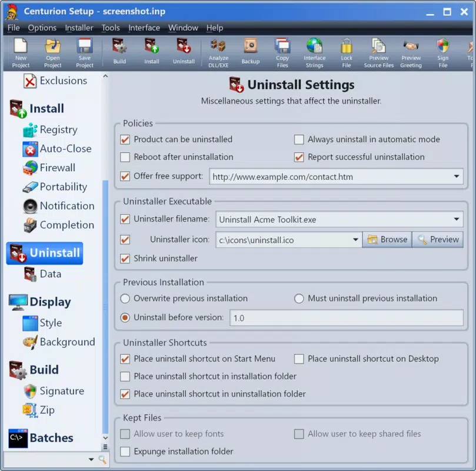Viewport: 476px width, 471px height.
Task: Open Portability page in sidebar
Action: (x=55, y=187)
